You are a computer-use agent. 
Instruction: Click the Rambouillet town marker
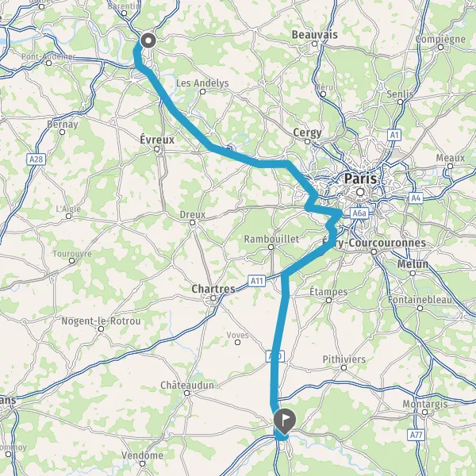(271, 247)
